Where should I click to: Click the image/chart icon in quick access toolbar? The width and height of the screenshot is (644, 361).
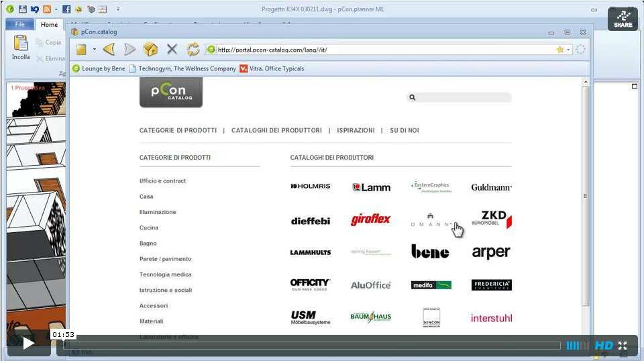(x=103, y=9)
